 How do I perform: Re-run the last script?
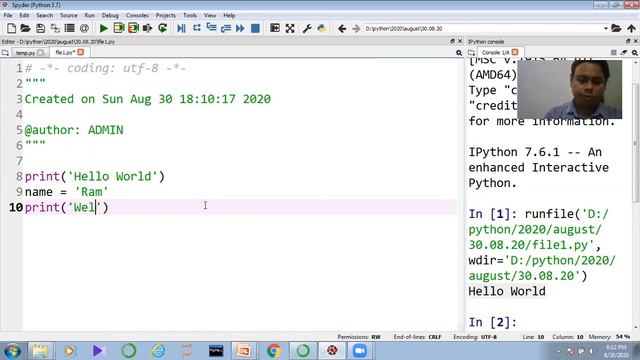click(x=162, y=28)
